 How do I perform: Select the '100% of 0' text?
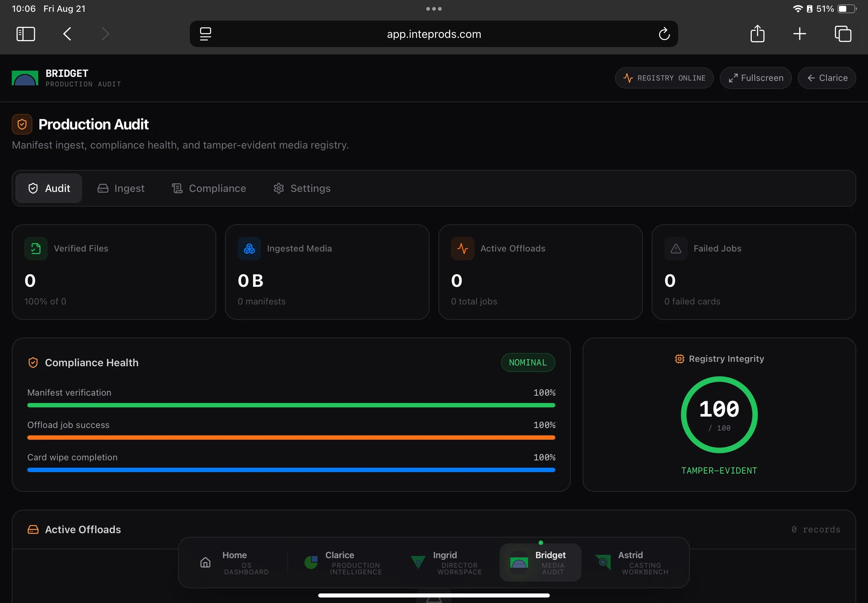[x=45, y=301]
